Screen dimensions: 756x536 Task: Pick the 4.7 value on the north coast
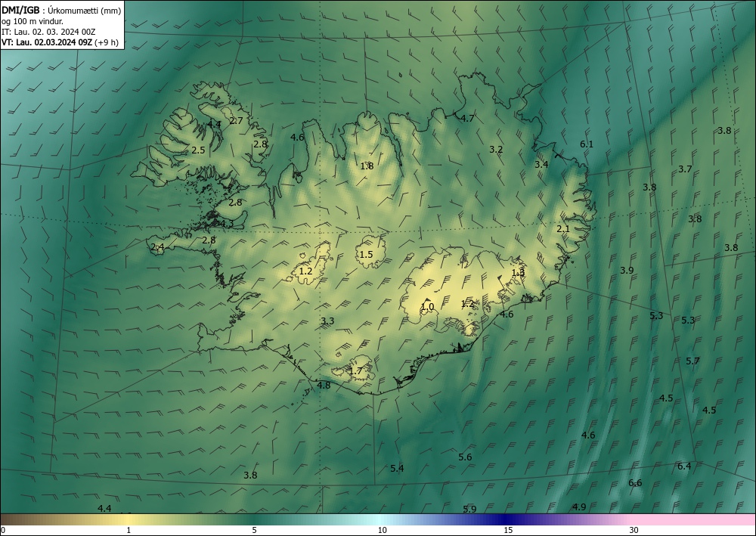tap(467, 119)
